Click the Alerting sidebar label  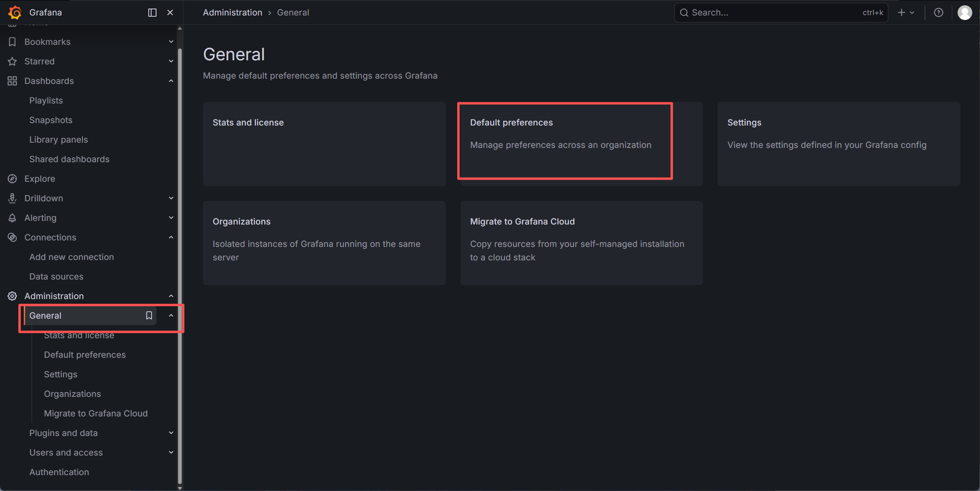tap(40, 218)
